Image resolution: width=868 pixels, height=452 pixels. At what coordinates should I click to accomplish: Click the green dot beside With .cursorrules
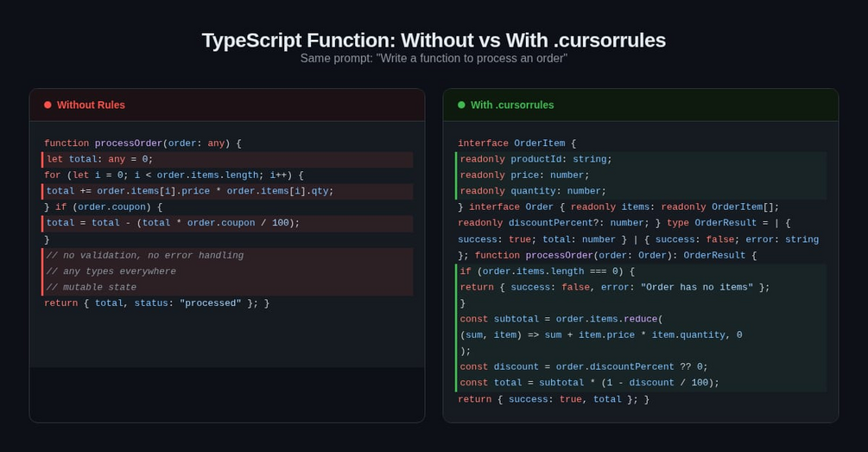461,105
